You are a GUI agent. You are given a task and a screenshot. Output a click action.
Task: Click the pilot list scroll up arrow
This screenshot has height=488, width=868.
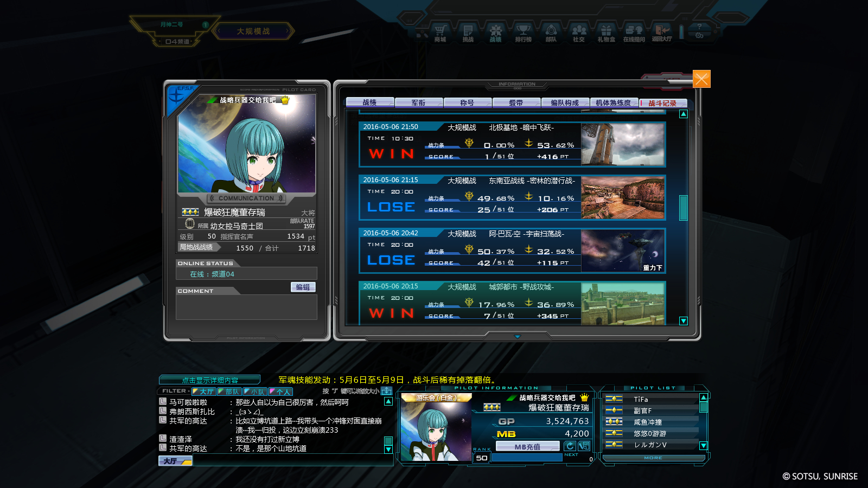point(704,397)
